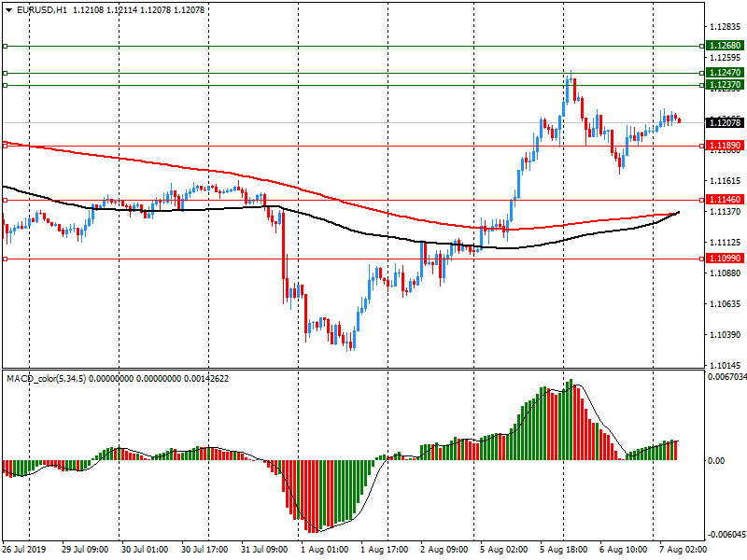Click the 1 Aug 01:00 time axis label
747x560 pixels.
pyautogui.click(x=325, y=550)
